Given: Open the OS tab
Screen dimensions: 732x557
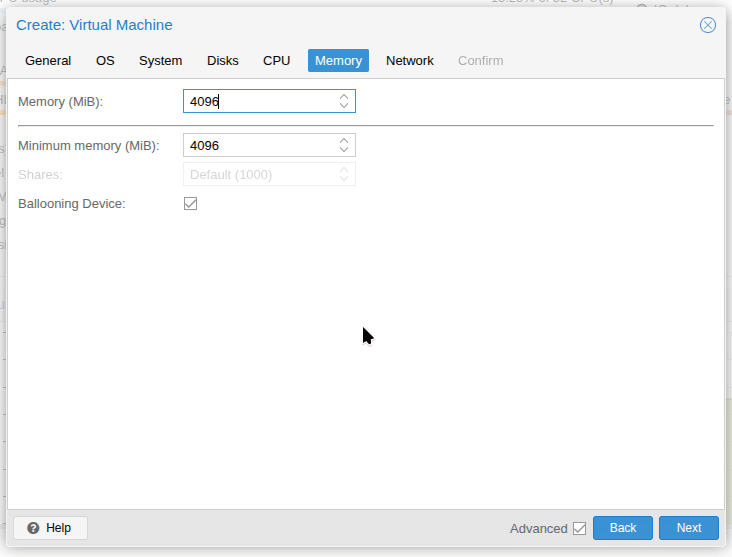Looking at the screenshot, I should click(105, 61).
